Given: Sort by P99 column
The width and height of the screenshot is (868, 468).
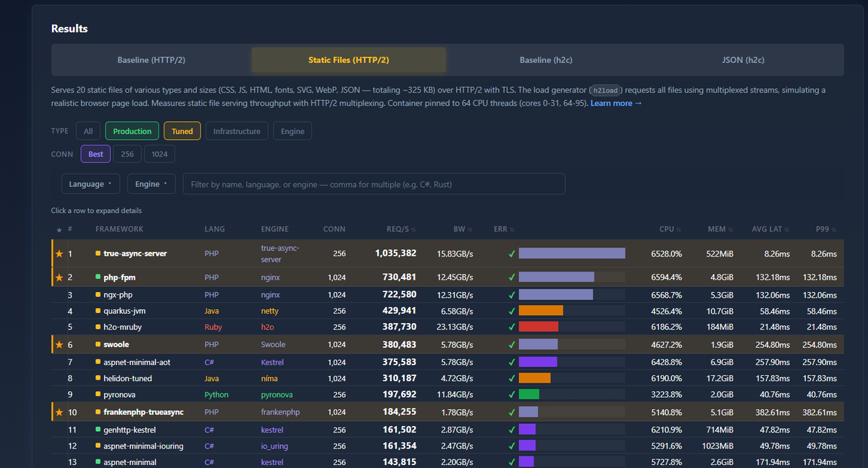Looking at the screenshot, I should (825, 230).
